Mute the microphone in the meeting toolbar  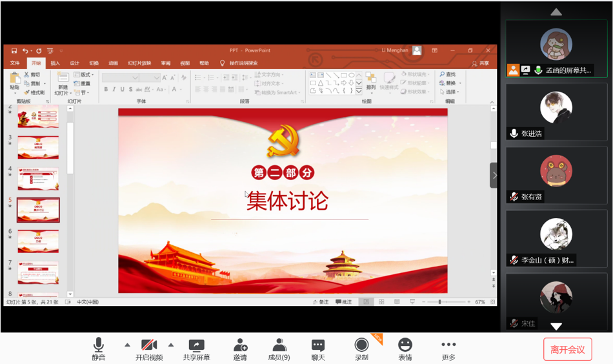(98, 349)
